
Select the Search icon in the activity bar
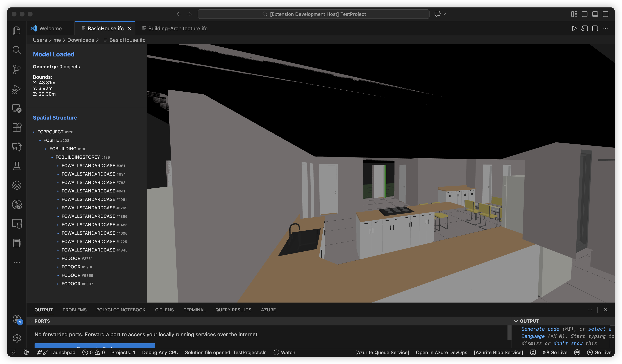pyautogui.click(x=16, y=50)
